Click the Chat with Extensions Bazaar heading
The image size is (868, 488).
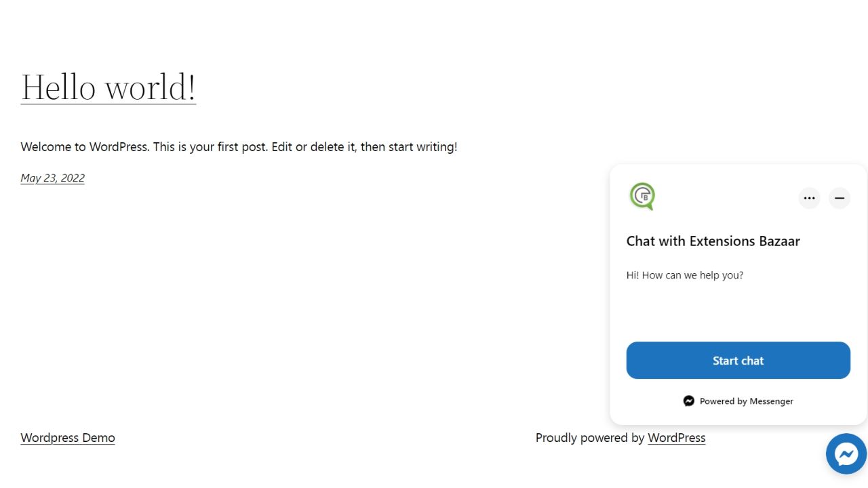point(713,241)
